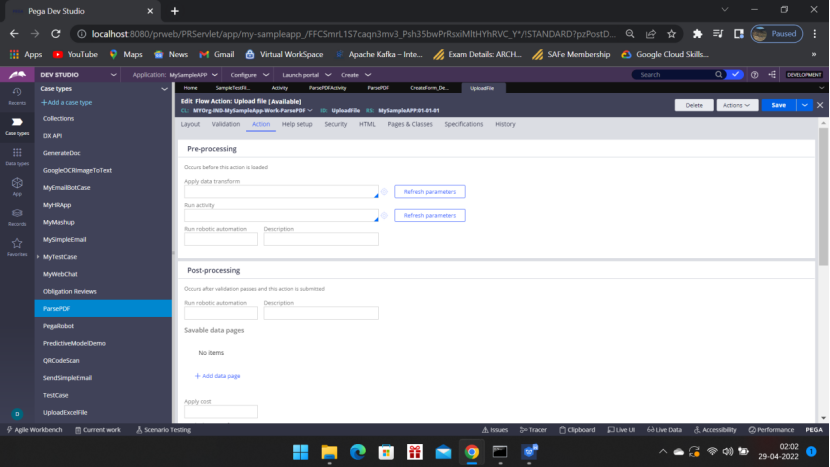Switch to the History tab
The image size is (830, 467).
(x=505, y=124)
